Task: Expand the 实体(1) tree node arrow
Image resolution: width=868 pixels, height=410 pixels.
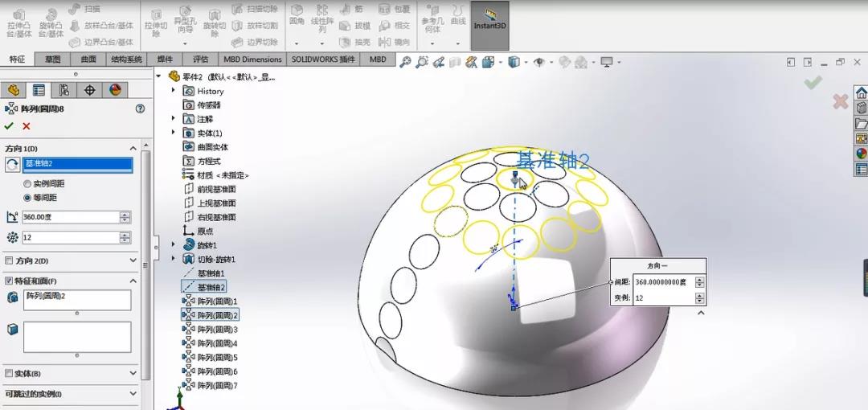Action: [x=174, y=133]
